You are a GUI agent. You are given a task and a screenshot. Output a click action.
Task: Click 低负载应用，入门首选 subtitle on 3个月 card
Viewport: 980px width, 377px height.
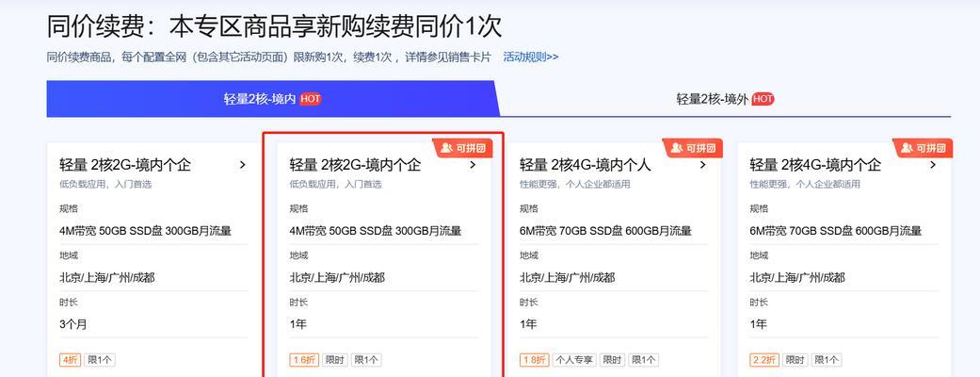click(x=105, y=185)
